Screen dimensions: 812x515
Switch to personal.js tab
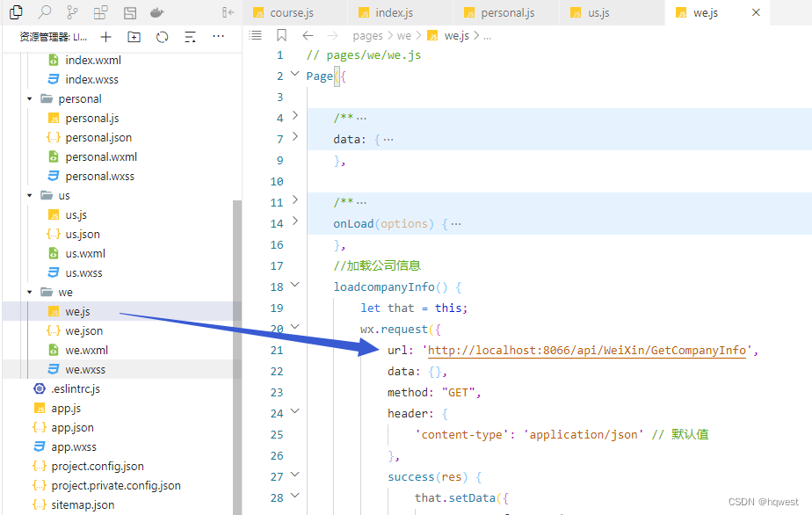click(506, 13)
